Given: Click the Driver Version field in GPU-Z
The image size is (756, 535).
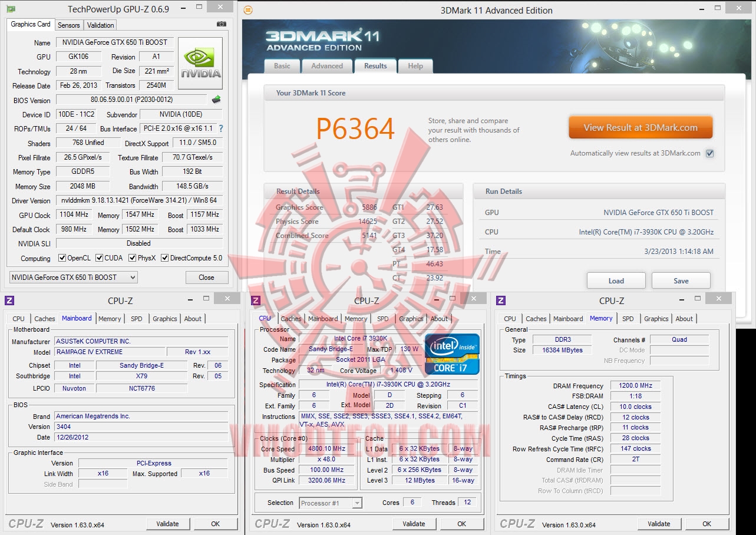Looking at the screenshot, I should coord(139,200).
